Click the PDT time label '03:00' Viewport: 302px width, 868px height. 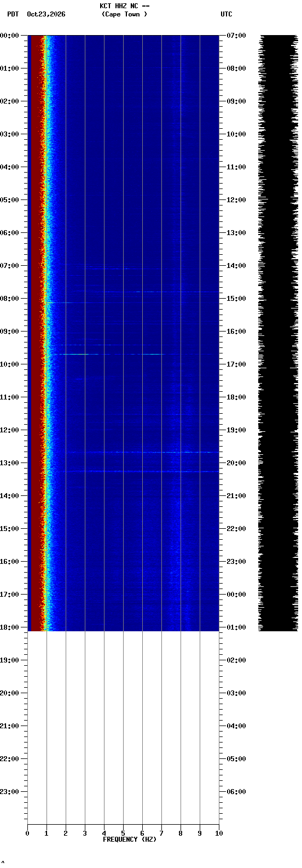coord(9,134)
